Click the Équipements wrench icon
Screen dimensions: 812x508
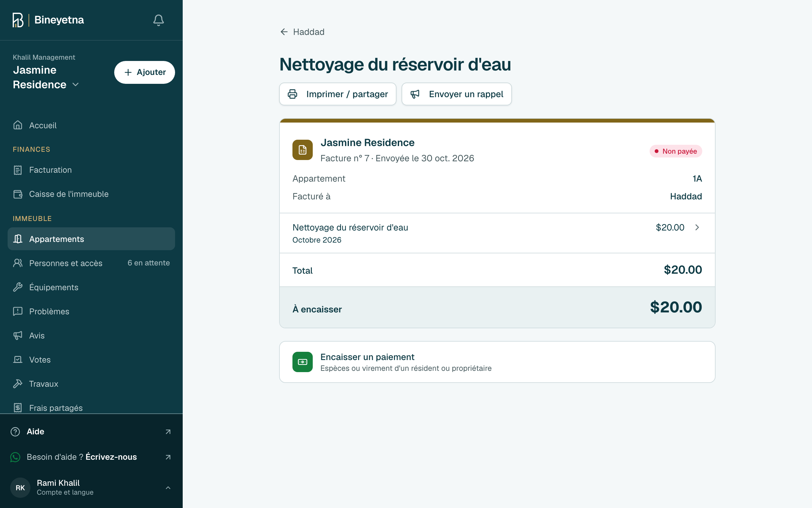[x=18, y=287]
